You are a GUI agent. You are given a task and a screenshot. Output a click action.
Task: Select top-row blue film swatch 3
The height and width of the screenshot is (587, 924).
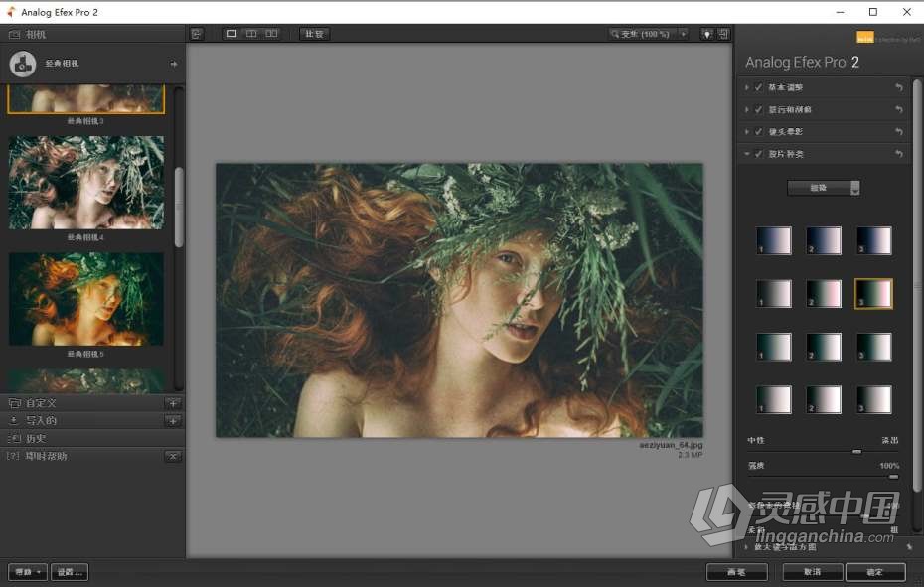click(x=874, y=240)
